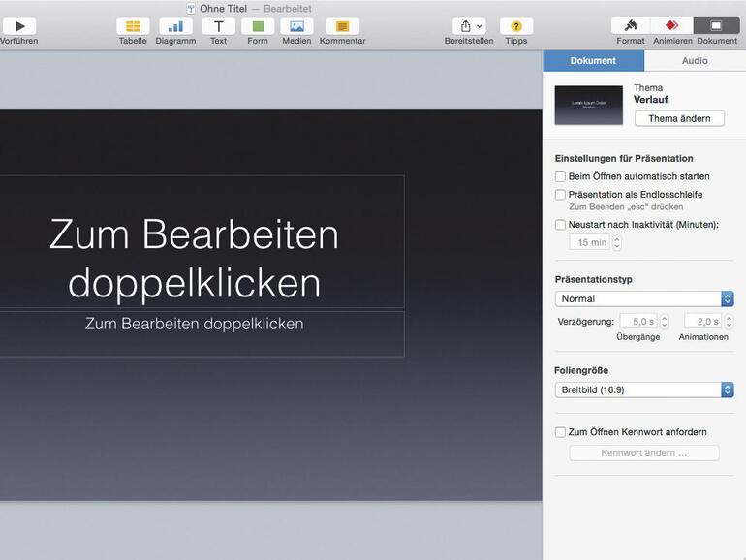Enable Beim Öffnen automatisch starten checkbox
This screenshot has width=746, height=560.
tap(560, 176)
